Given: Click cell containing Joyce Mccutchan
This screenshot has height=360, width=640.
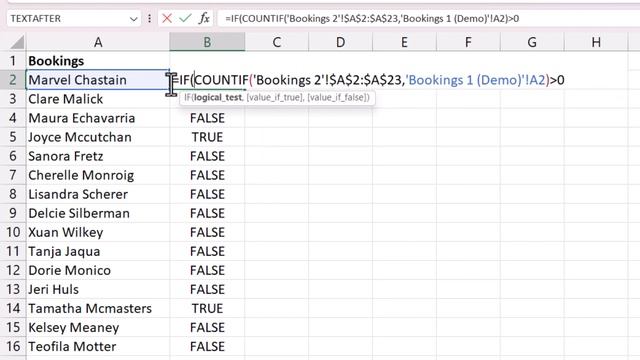Looking at the screenshot, I should pos(98,137).
